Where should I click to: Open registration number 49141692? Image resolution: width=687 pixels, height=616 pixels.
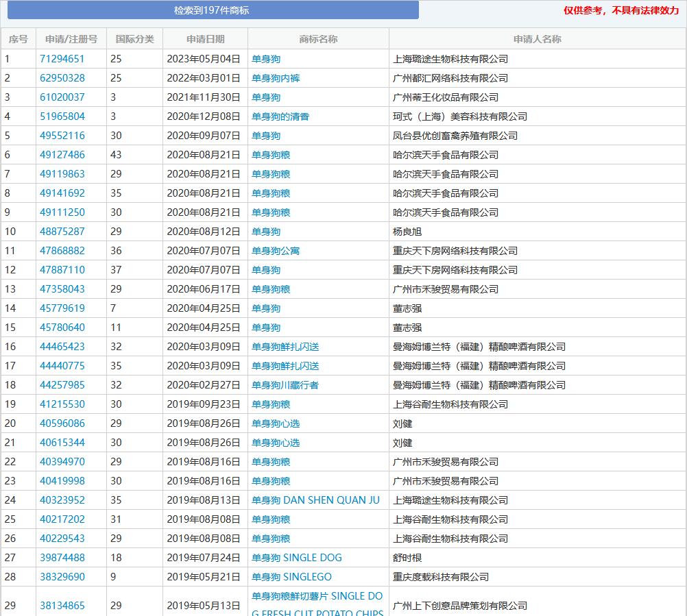coord(62,193)
